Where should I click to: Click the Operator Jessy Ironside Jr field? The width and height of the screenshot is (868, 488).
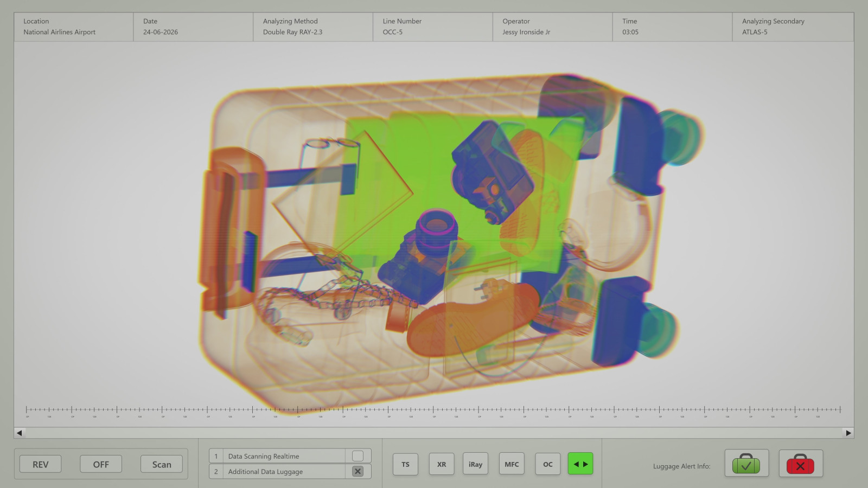point(552,27)
